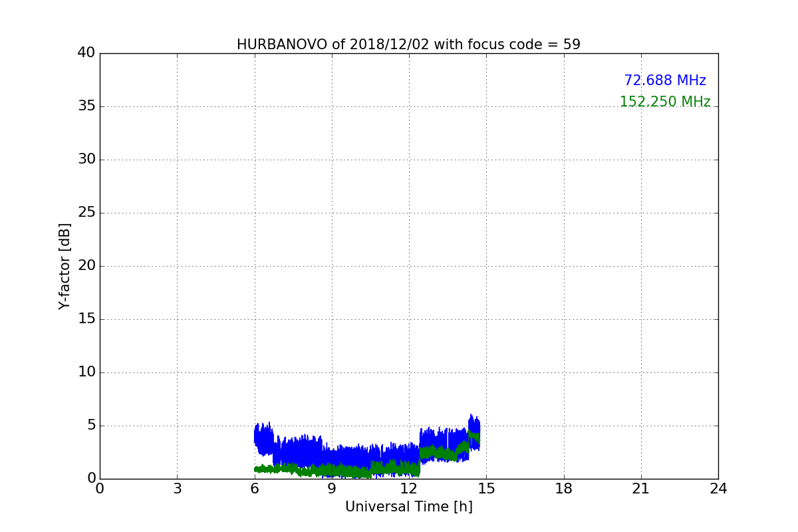Click x-axis tick label 21

pyautogui.click(x=641, y=489)
